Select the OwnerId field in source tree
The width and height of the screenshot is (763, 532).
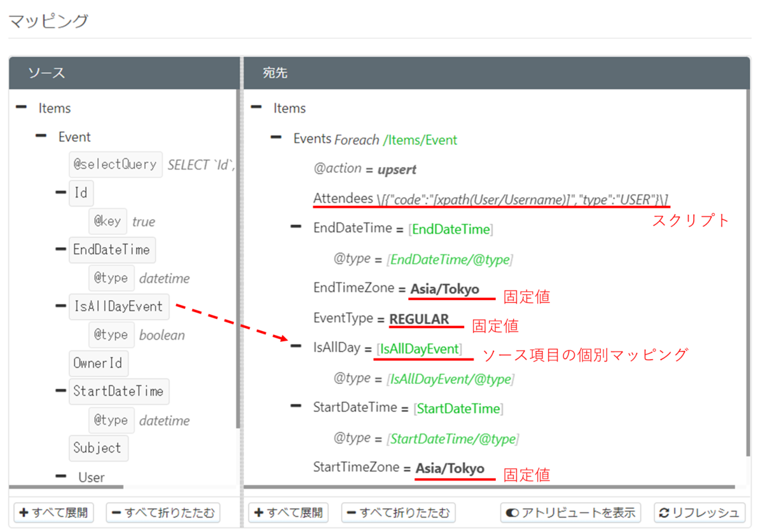point(99,363)
